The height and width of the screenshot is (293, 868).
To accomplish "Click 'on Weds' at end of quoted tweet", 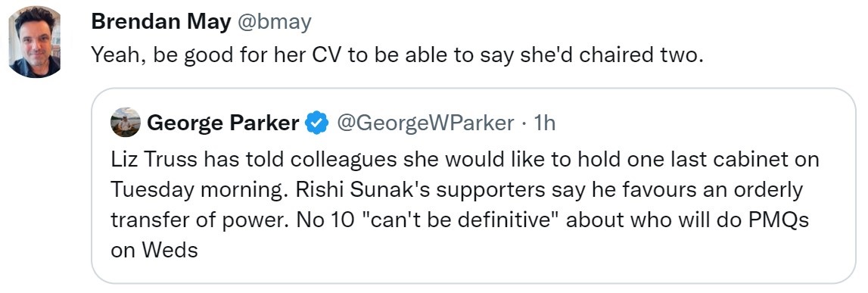I will 154,251.
